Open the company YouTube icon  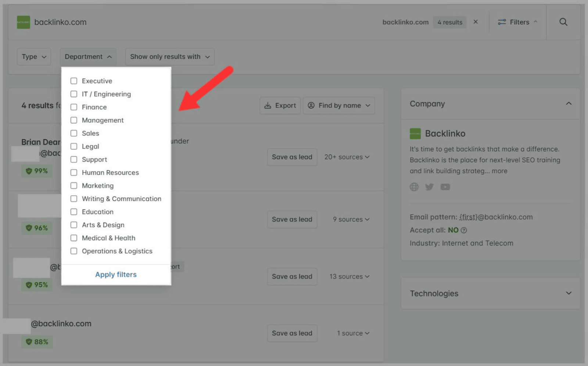pyautogui.click(x=445, y=187)
